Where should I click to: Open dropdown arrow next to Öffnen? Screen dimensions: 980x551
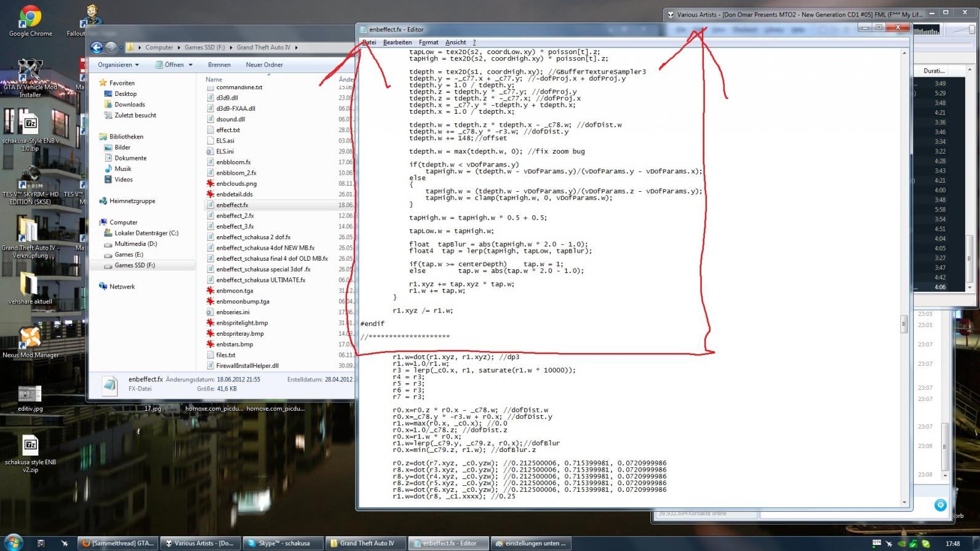(191, 65)
